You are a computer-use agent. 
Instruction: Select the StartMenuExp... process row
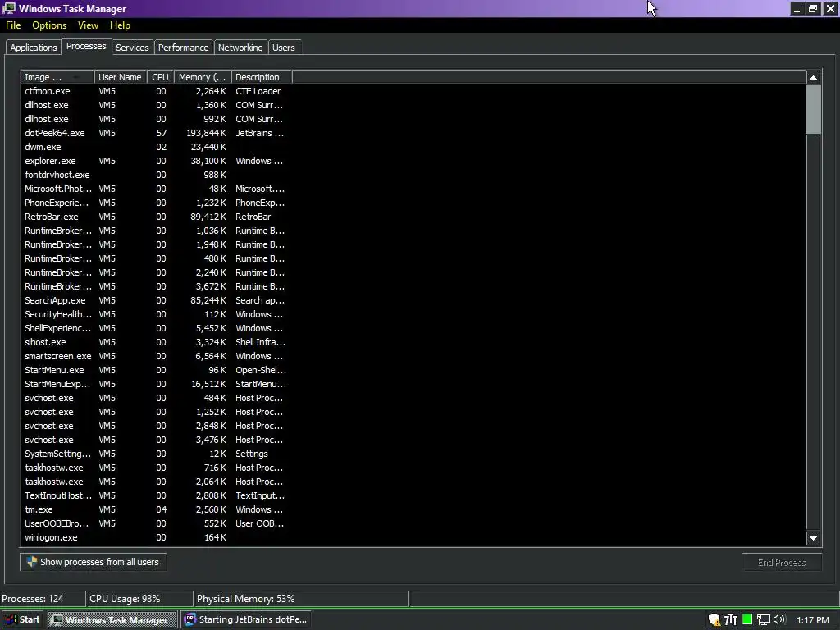click(x=155, y=384)
